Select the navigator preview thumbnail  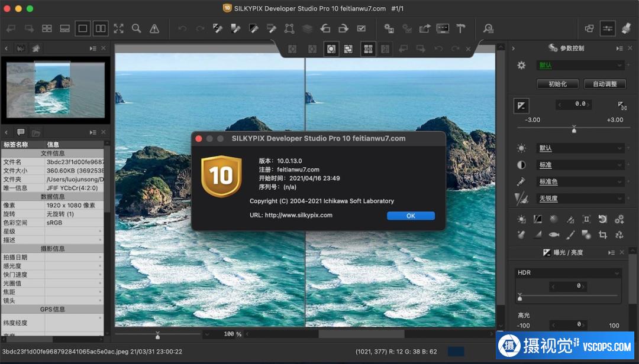coord(56,90)
